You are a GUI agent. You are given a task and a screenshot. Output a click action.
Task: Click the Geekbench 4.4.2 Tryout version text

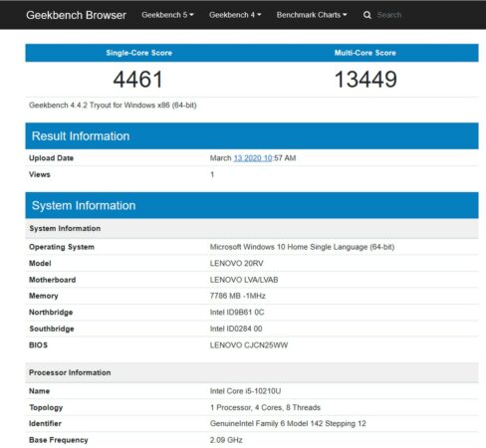113,106
